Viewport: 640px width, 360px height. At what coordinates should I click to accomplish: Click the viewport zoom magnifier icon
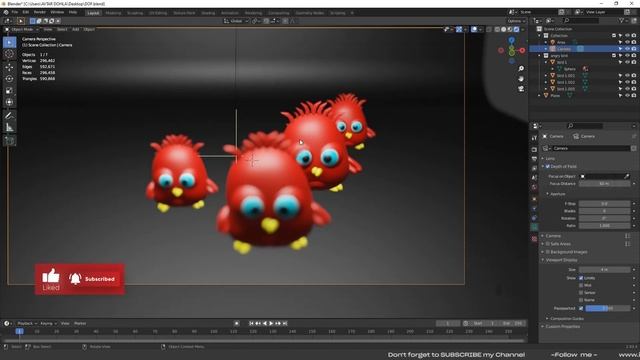pyautogui.click(x=521, y=69)
